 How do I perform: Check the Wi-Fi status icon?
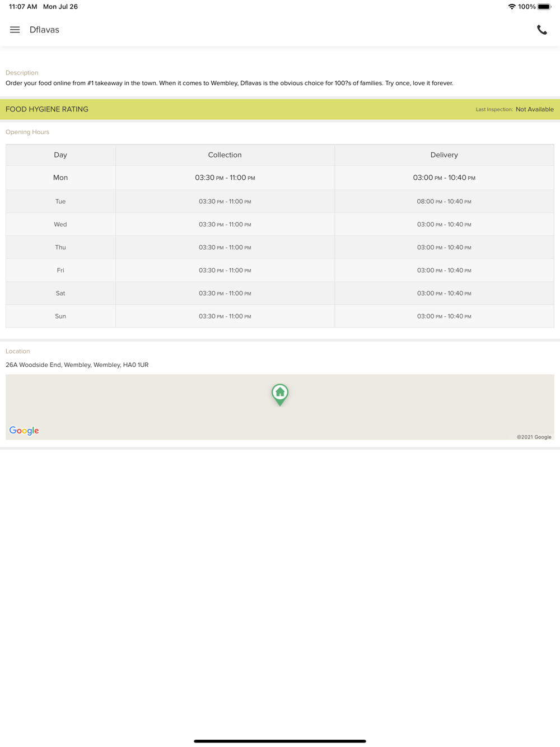[511, 7]
